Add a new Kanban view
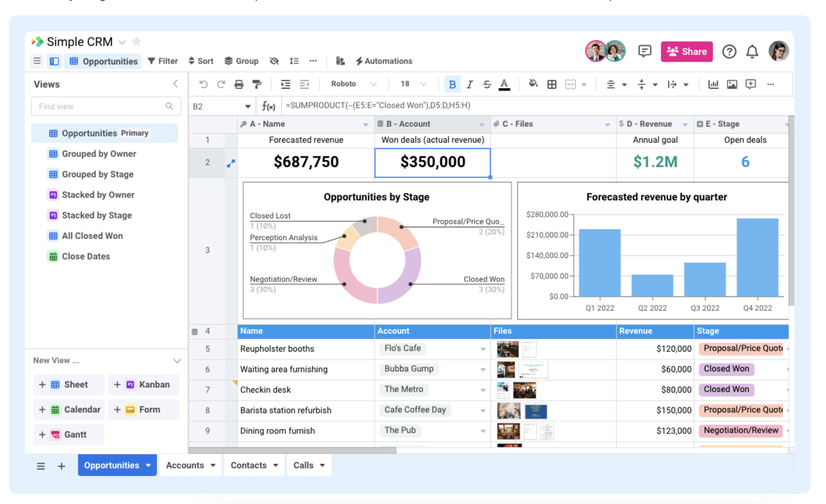826x504 pixels. (143, 384)
